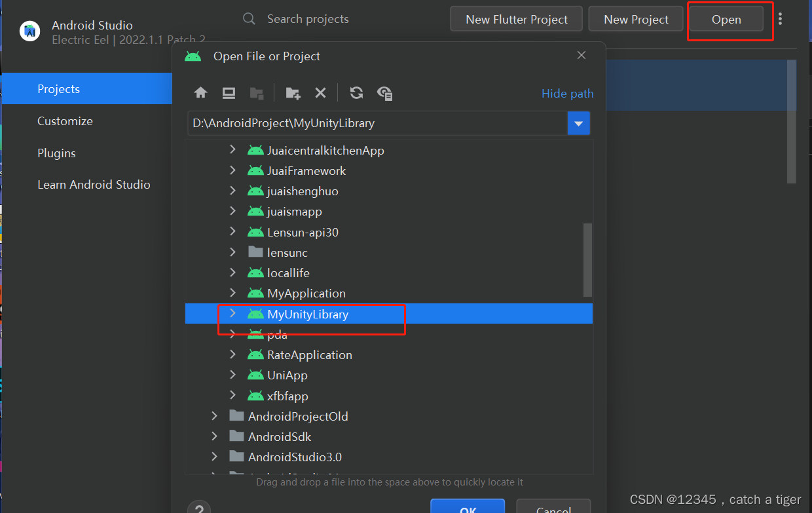812x513 pixels.
Task: Click the Delete toolbar icon
Action: point(320,93)
